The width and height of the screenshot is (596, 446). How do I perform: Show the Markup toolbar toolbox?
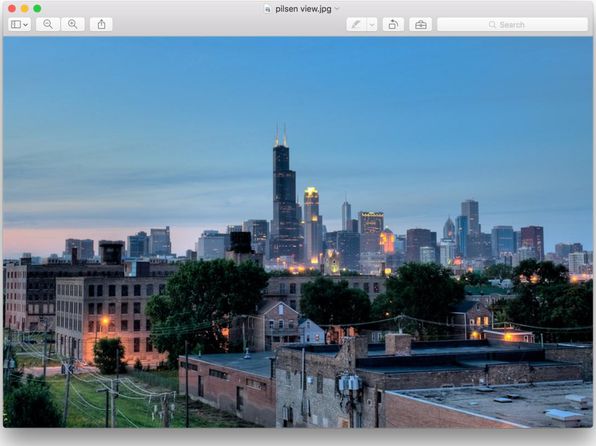(420, 25)
